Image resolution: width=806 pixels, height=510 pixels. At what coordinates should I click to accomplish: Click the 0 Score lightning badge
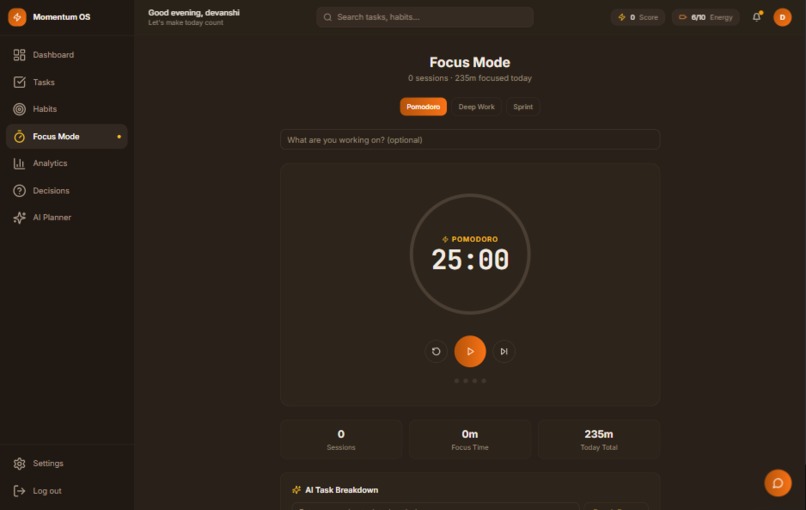(637, 17)
